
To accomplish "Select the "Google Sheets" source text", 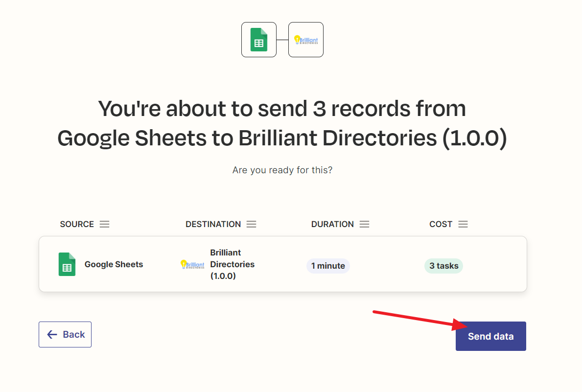I will [x=114, y=264].
